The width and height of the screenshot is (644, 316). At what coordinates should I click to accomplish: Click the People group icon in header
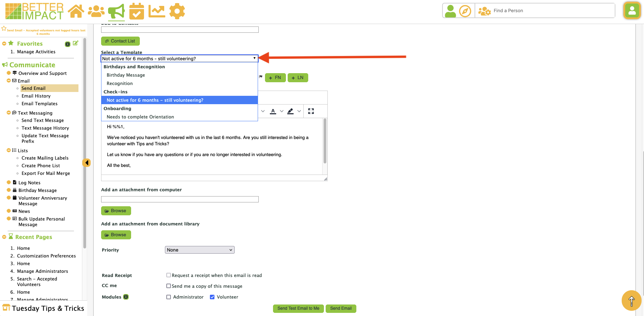[96, 11]
